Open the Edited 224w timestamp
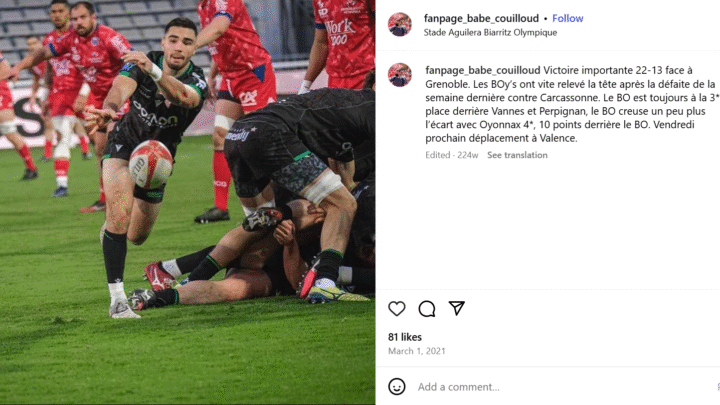 tap(451, 155)
